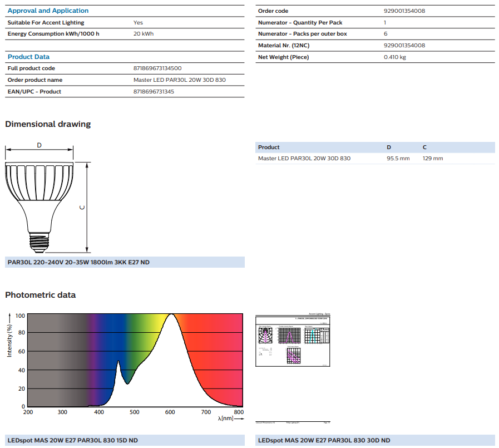Select the 'Product Data' section heading
Viewport: 499px width, 448px height.
pyautogui.click(x=28, y=57)
